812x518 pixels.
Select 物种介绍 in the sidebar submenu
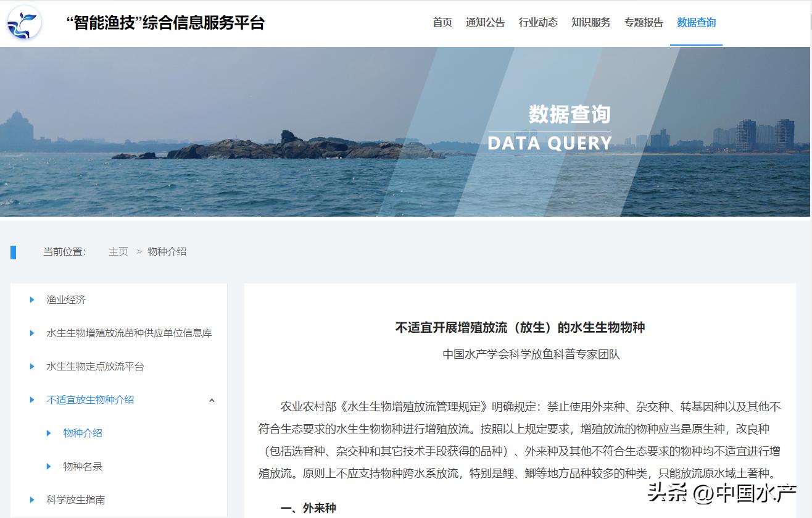tap(82, 433)
